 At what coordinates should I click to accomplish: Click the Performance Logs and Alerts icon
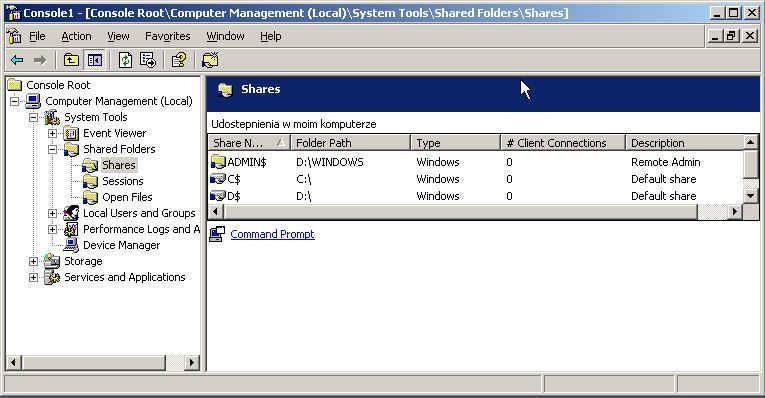[71, 229]
